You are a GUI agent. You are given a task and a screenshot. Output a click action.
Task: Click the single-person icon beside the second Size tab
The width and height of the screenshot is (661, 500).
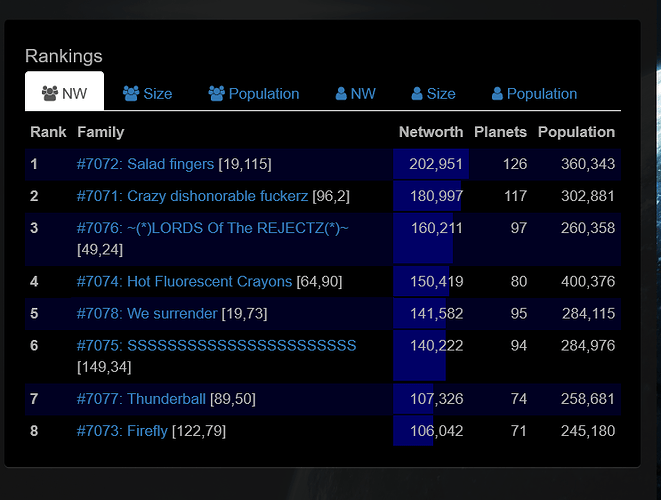click(417, 94)
